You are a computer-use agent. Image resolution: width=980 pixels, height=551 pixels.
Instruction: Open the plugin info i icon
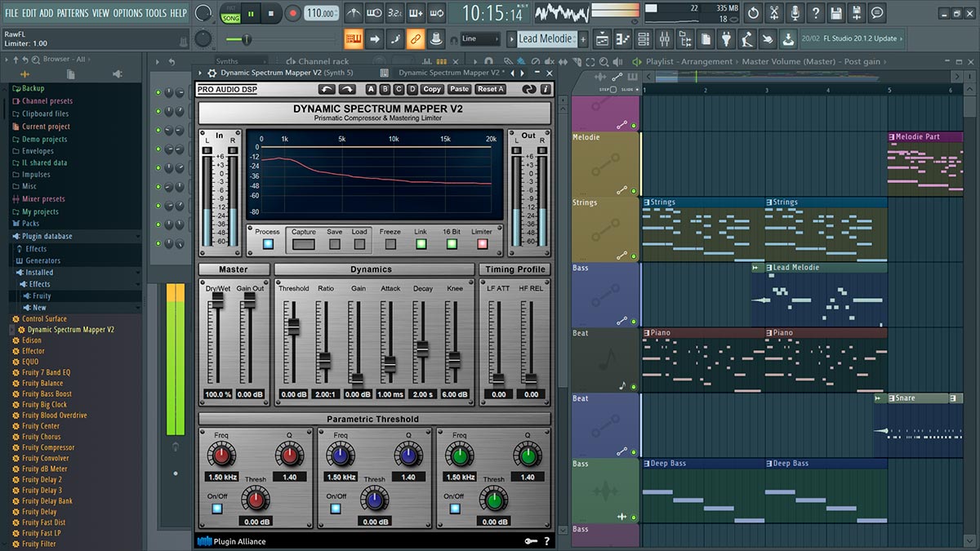point(546,89)
